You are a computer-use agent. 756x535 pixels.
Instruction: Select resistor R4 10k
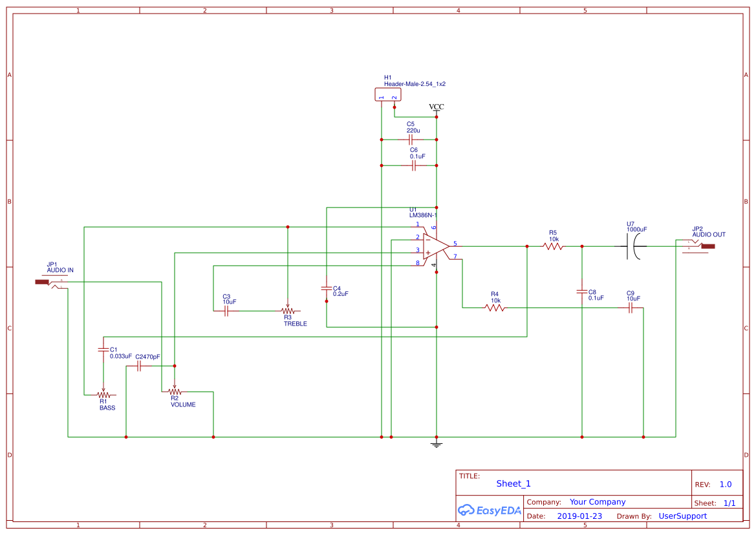[x=494, y=308]
